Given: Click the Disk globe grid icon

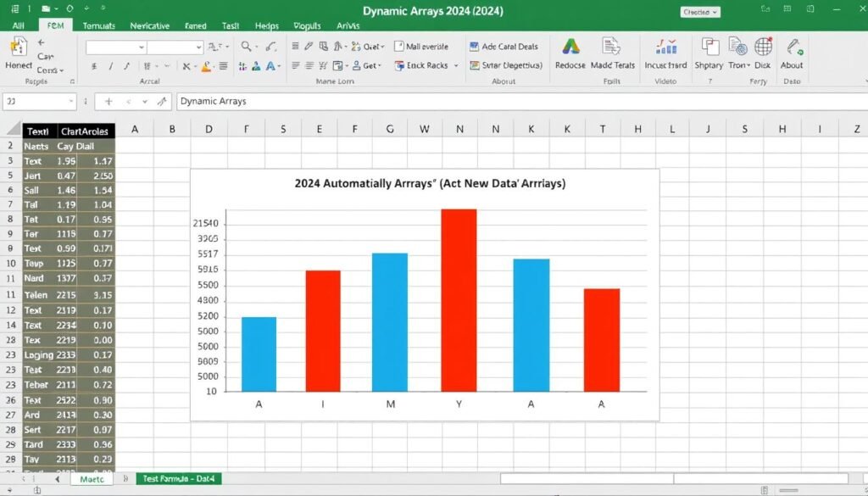Looking at the screenshot, I should (763, 47).
